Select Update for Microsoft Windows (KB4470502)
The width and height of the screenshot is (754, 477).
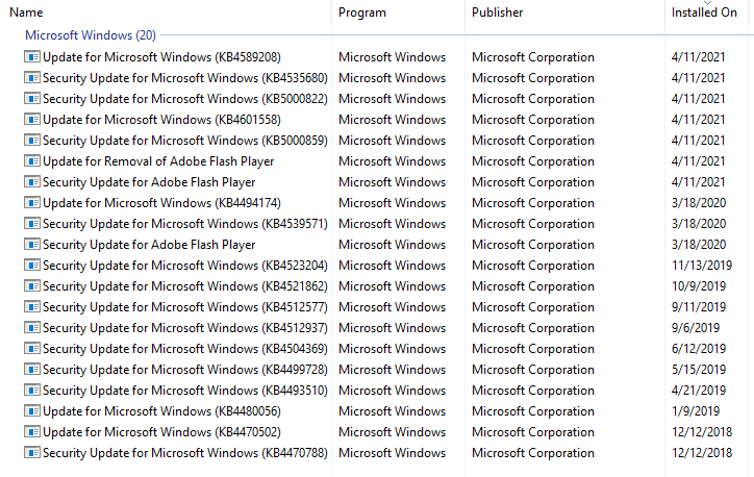coord(162,432)
